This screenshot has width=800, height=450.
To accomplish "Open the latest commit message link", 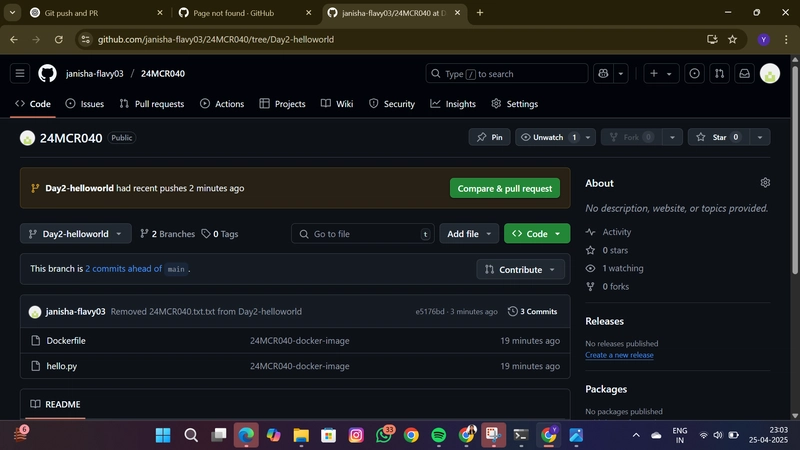I will pyautogui.click(x=206, y=311).
